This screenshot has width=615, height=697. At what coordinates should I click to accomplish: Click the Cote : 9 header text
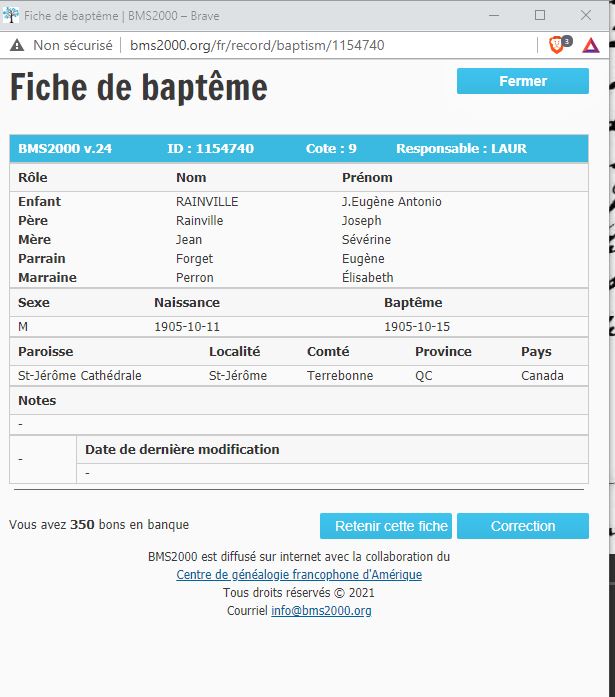[331, 148]
